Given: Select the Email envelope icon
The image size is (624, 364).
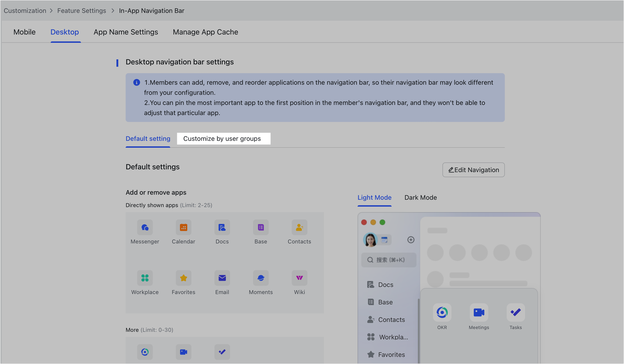Looking at the screenshot, I should coord(222,278).
